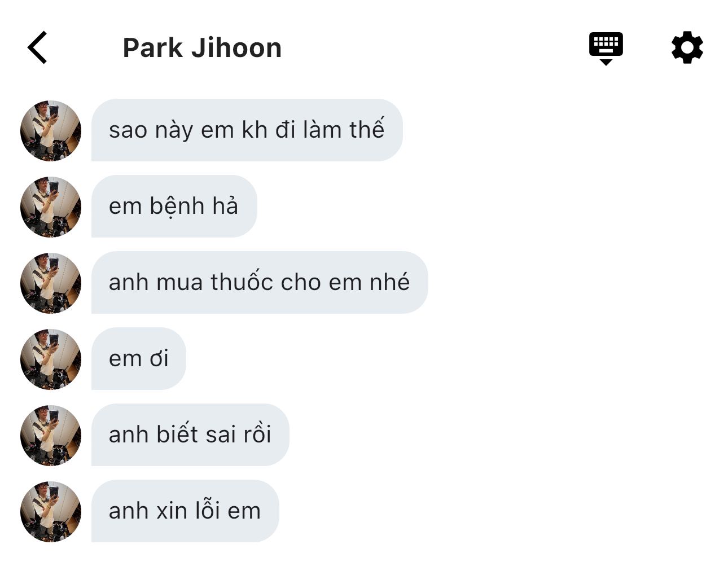This screenshot has width=728, height=588.
Task: Hide keyboard with the keyboard icon
Action: coord(606,49)
